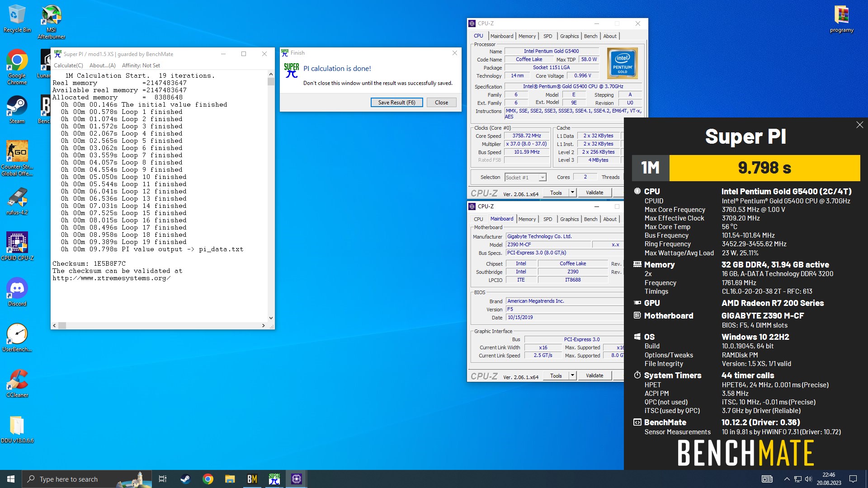Click the Windows Start button
Viewport: 868px width, 488px height.
11,479
